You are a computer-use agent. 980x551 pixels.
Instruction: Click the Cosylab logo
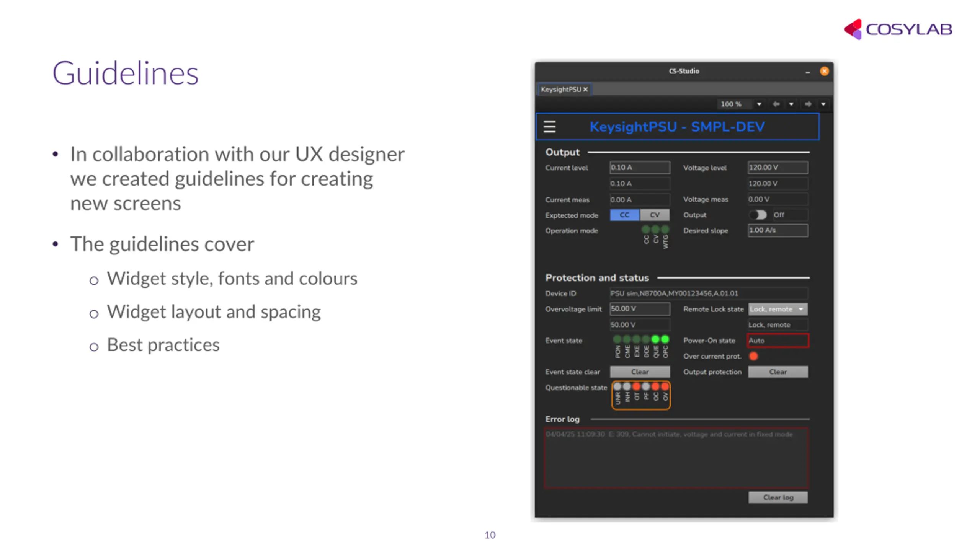898,29
